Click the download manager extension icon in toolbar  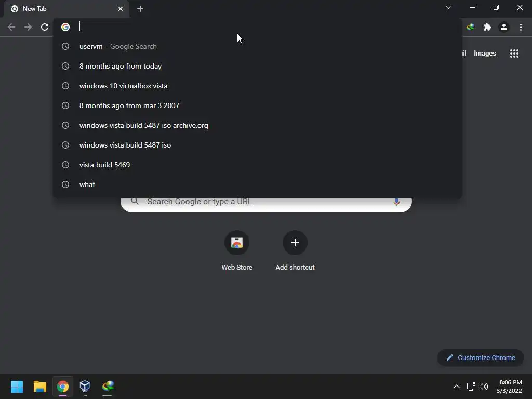(x=470, y=27)
